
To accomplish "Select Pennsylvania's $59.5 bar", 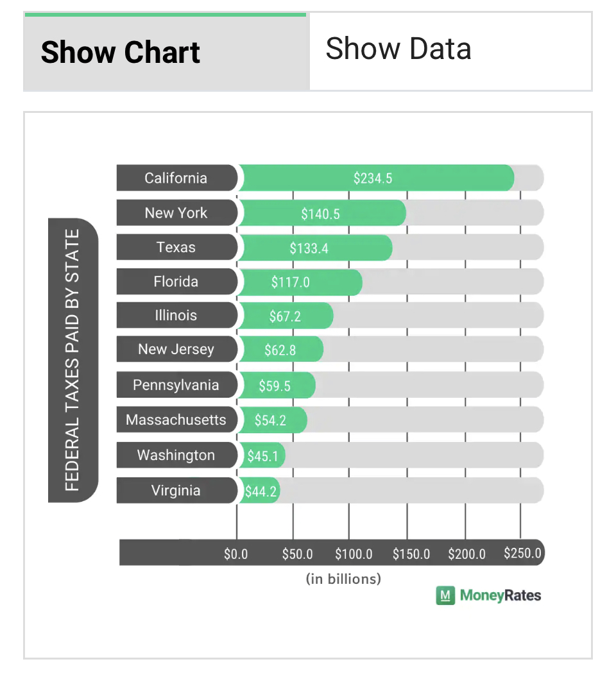I will (x=277, y=385).
